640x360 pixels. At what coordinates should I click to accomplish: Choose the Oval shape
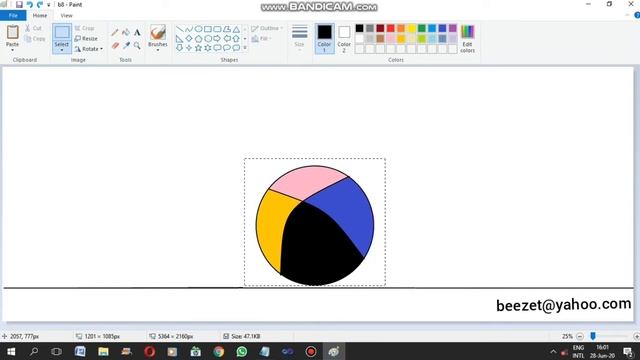point(198,29)
